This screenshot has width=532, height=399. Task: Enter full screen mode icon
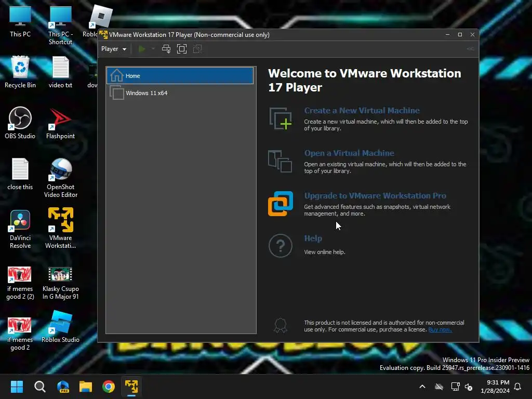click(x=182, y=49)
